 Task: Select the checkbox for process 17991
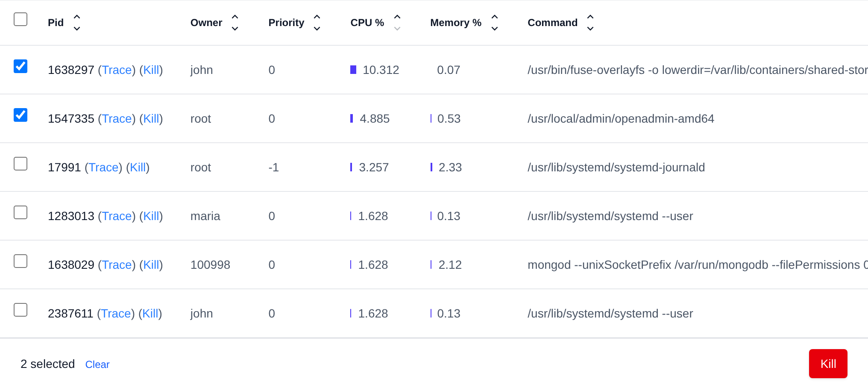[x=21, y=164]
